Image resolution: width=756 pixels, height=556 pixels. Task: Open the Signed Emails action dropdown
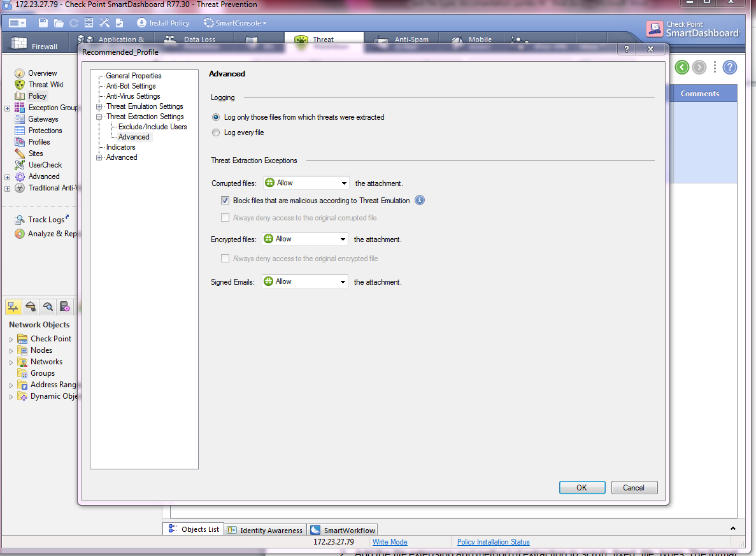click(305, 282)
